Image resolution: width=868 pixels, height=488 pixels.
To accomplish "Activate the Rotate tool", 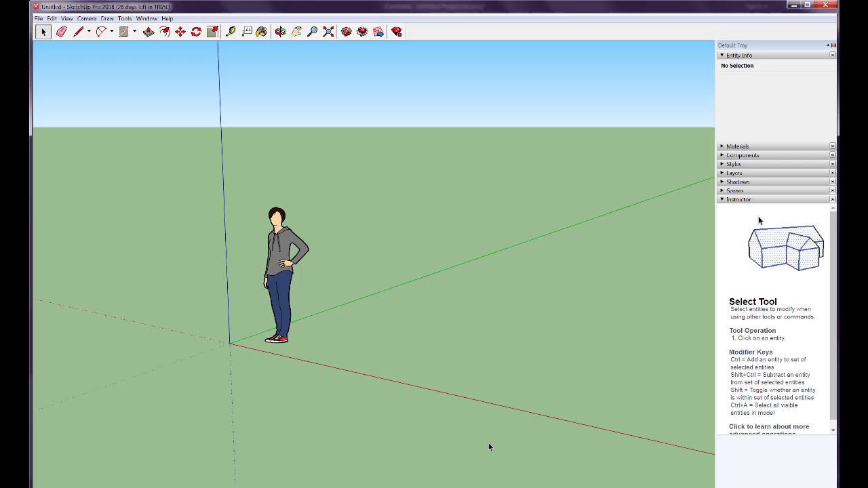I will pos(196,32).
